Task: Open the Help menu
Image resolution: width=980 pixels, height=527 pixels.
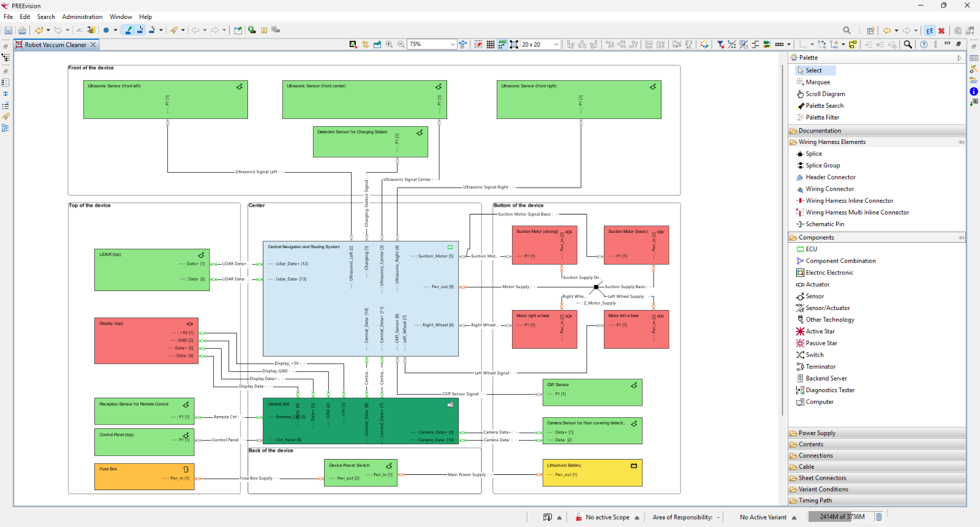Action: click(x=145, y=17)
